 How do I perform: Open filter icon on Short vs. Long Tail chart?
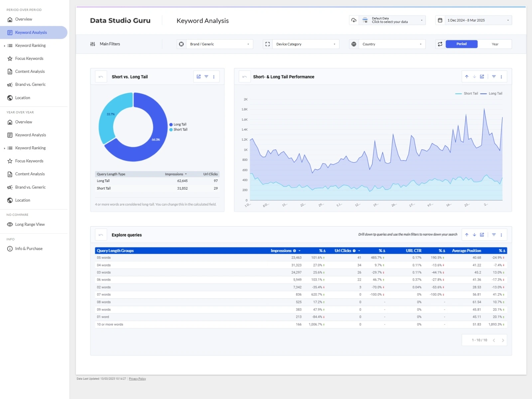click(x=206, y=77)
